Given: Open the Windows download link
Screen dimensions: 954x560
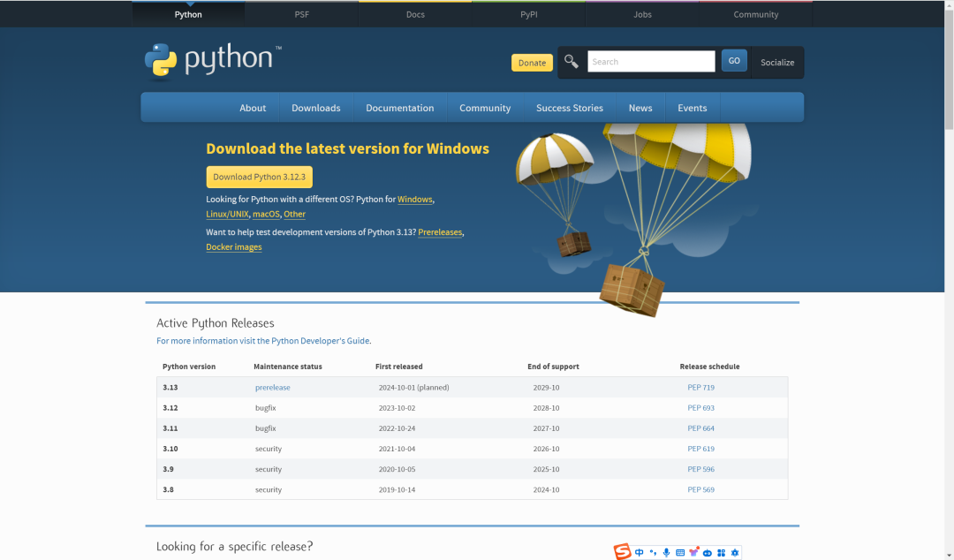Looking at the screenshot, I should click(415, 199).
